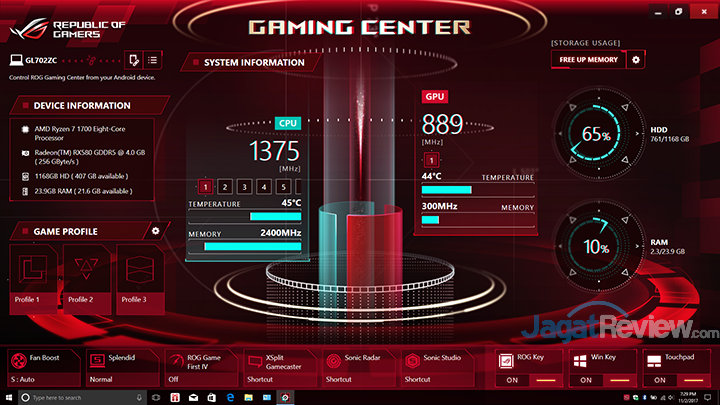Open File Explorer from the taskbar
Screen dimensions: 720x405
(x=248, y=398)
